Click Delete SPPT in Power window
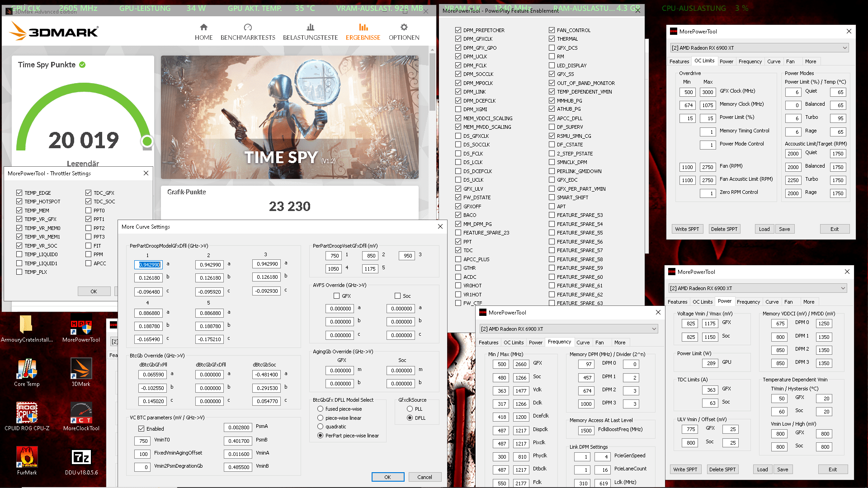 [722, 469]
